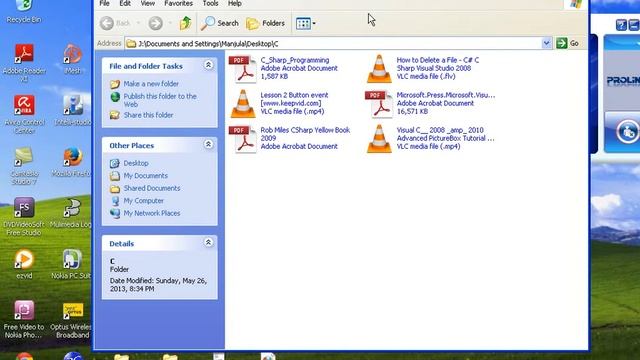Viewport: 640px width, 360px height.
Task: Open the Views dropdown button
Action: point(306,23)
